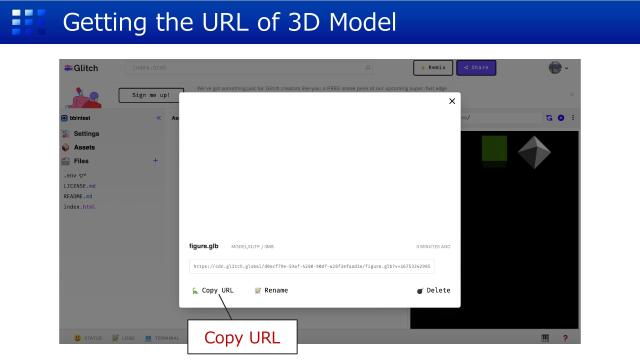640x360 pixels.
Task: Add a new file with plus icon
Action: 156,161
